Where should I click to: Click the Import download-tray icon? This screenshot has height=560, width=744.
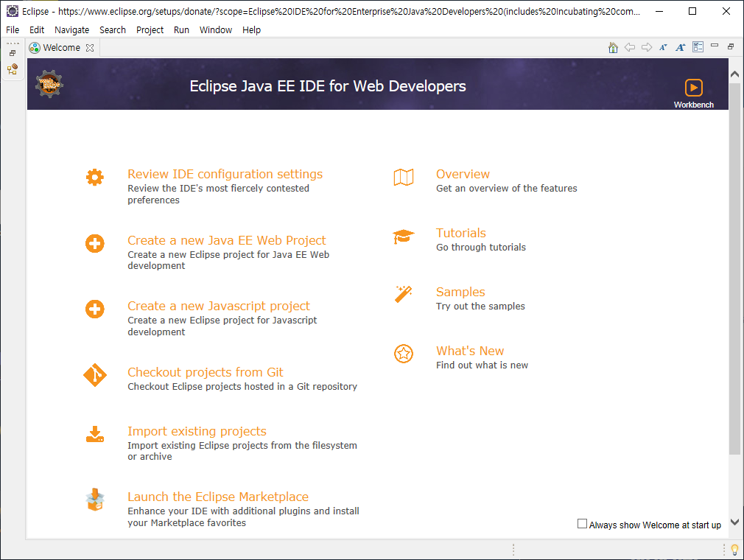tap(95, 434)
